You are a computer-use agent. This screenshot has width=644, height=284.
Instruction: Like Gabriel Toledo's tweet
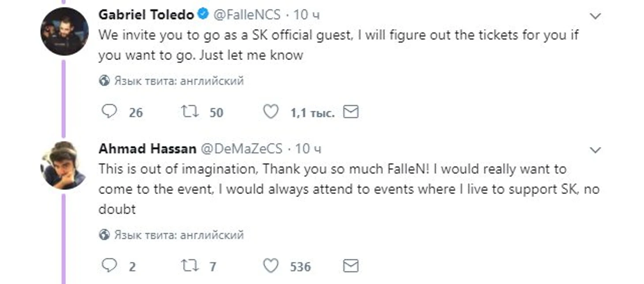pos(271,112)
